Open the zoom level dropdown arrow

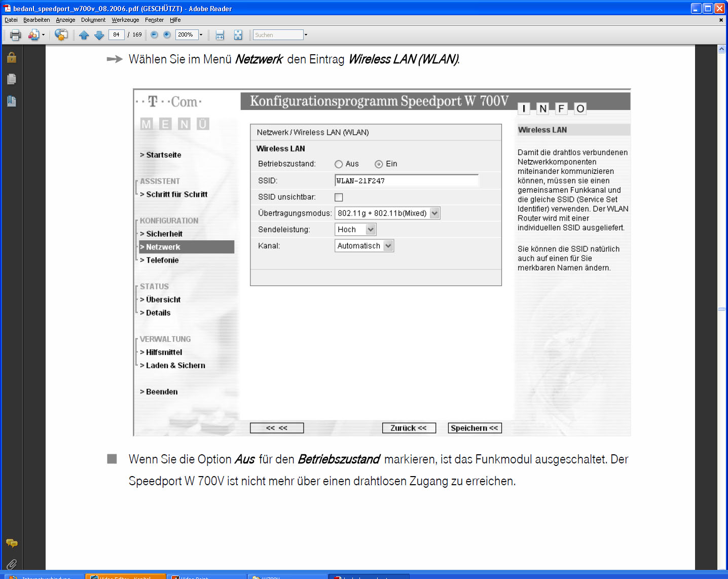tap(201, 34)
